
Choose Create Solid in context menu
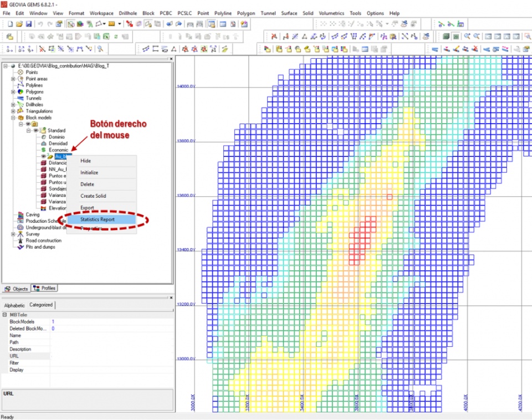tap(102, 196)
